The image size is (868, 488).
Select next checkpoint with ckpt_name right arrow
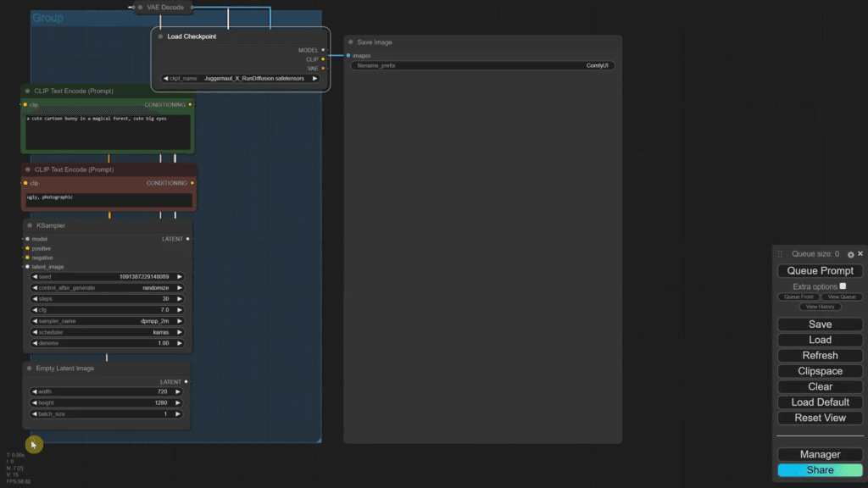314,79
